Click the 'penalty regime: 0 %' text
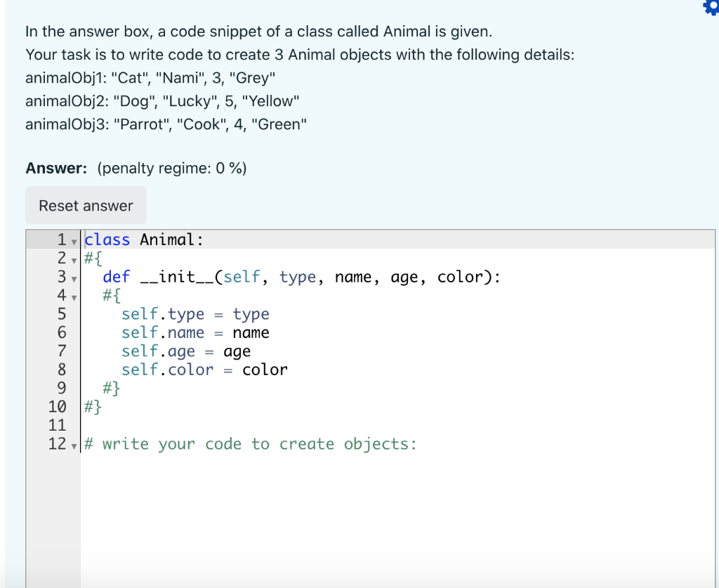719x588 pixels. [x=171, y=169]
